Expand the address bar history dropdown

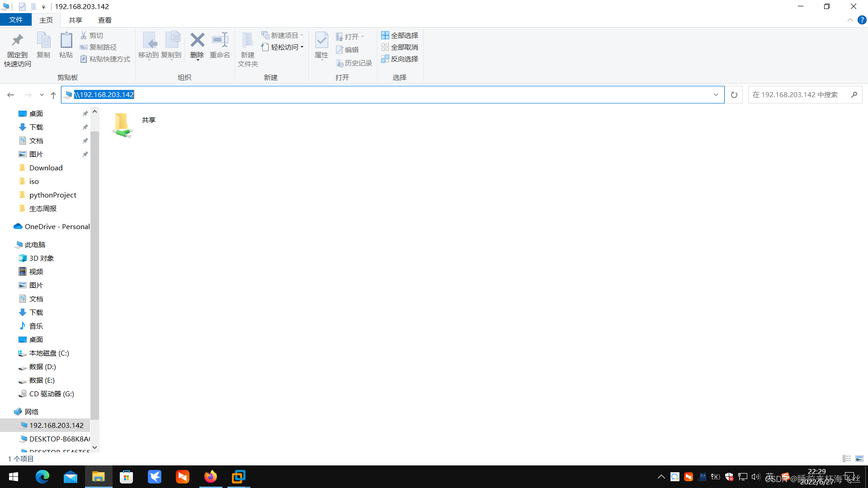pyautogui.click(x=716, y=95)
